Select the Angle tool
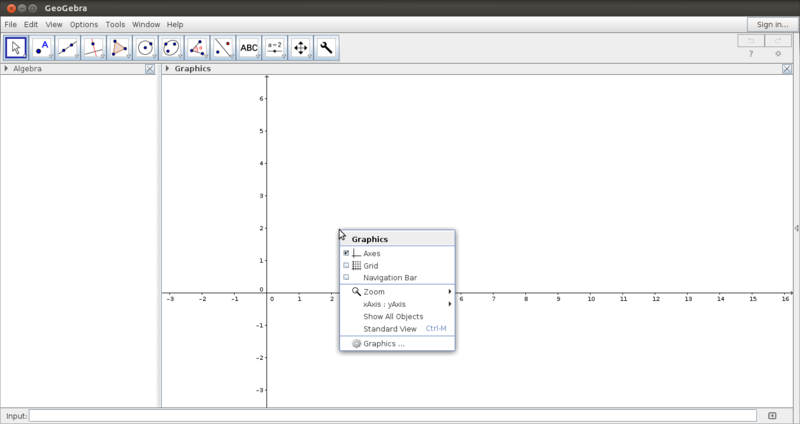The height and width of the screenshot is (424, 800). pos(197,48)
